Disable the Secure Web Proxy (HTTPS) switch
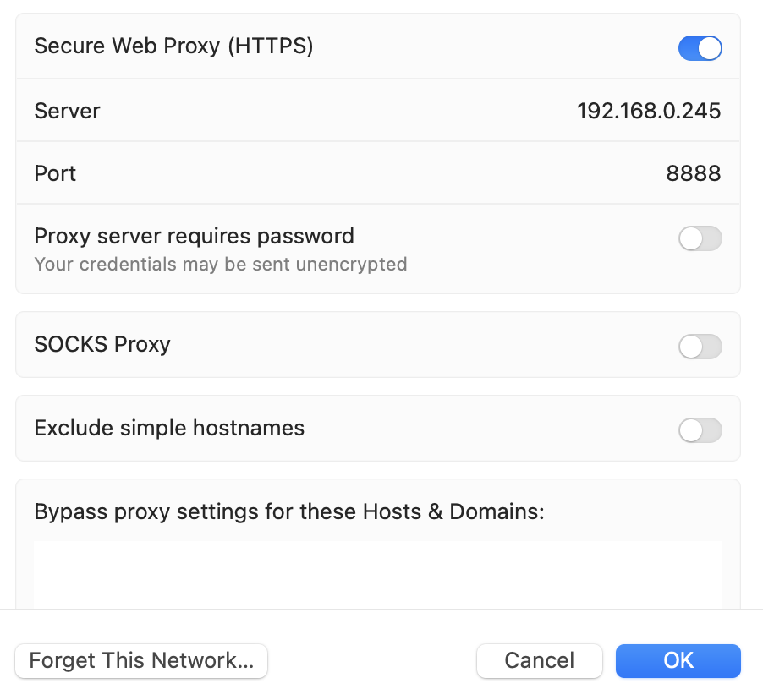763x700 pixels. (x=700, y=48)
